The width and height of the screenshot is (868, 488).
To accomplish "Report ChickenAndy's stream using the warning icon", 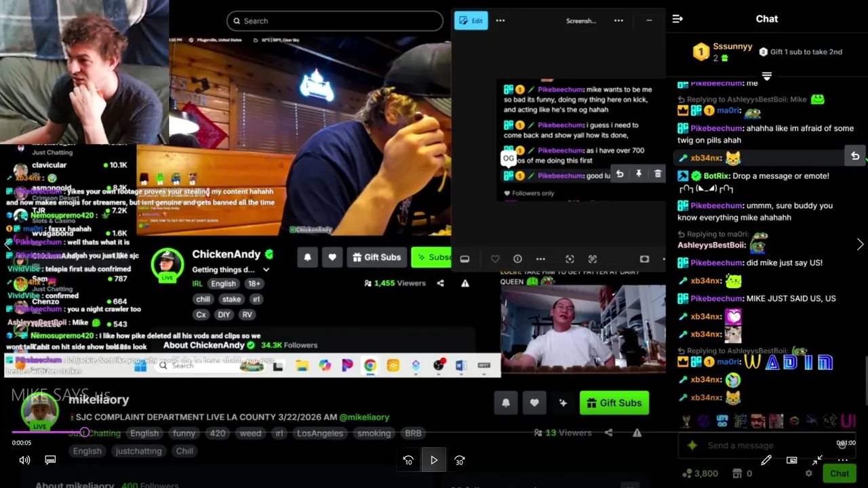I will click(465, 283).
